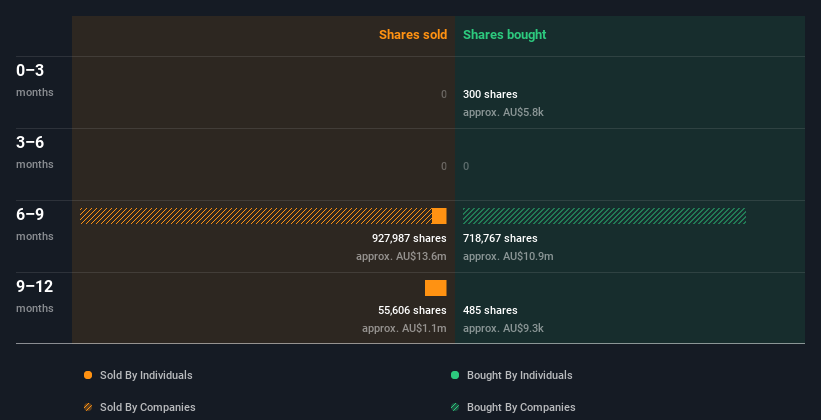This screenshot has height=420, width=821.
Task: Click the solid orange segment in 6–9 months row
Action: (439, 216)
